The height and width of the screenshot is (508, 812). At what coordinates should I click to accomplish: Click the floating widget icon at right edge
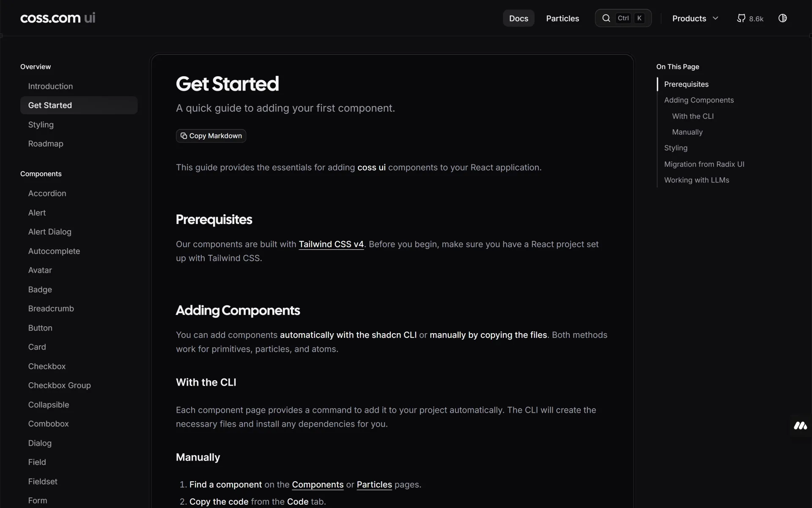tap(800, 426)
